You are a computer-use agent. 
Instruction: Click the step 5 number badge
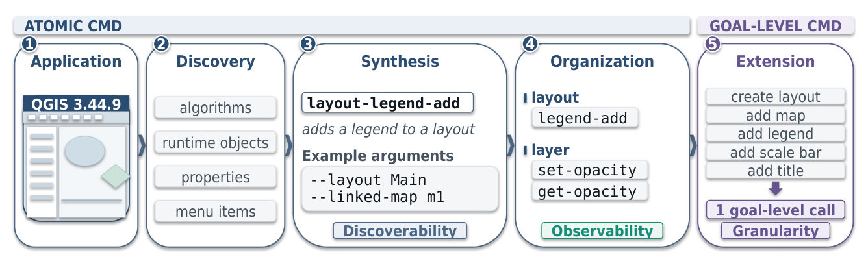711,44
